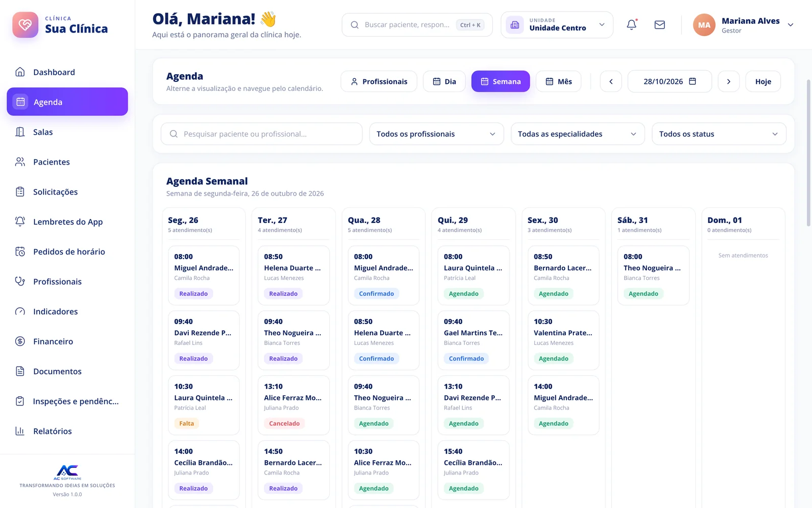Screen dimensions: 812x508
Task: Click Falta status badge on Monday
Action: point(186,423)
